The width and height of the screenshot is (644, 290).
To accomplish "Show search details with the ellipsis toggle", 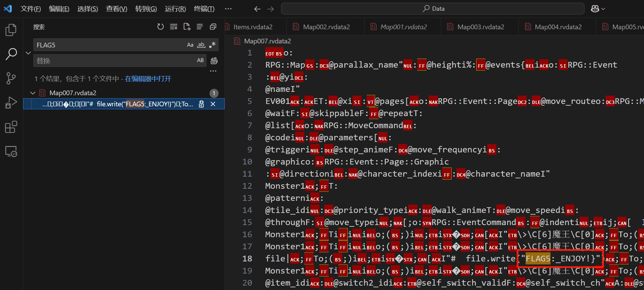I will pyautogui.click(x=213, y=71).
